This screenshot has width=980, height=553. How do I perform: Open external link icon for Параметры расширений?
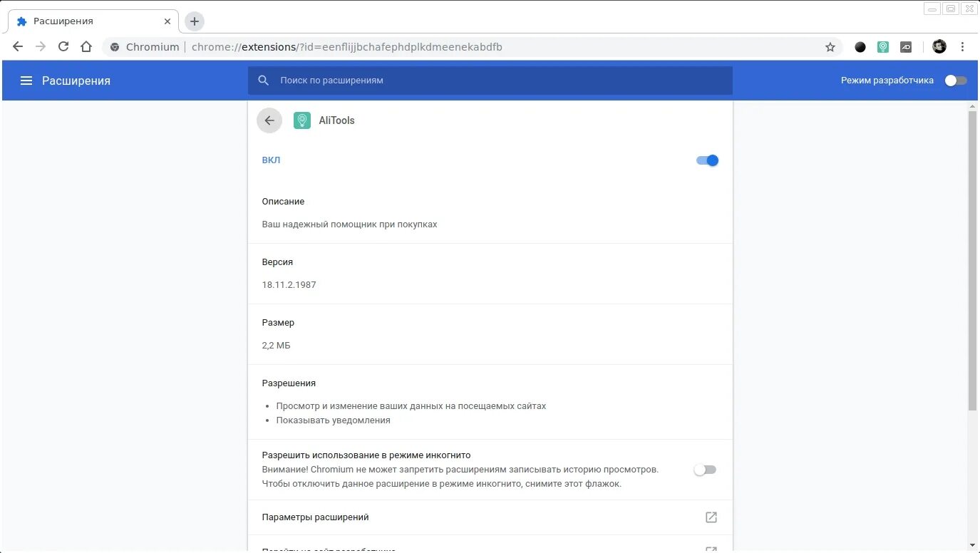click(711, 517)
